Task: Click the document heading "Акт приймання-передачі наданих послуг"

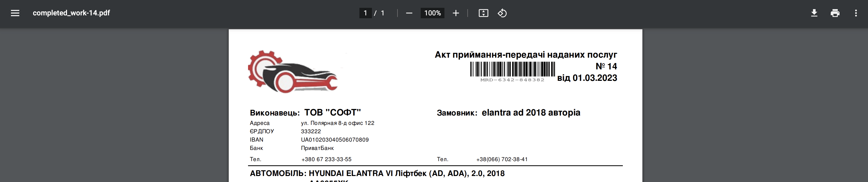Action: [x=526, y=54]
